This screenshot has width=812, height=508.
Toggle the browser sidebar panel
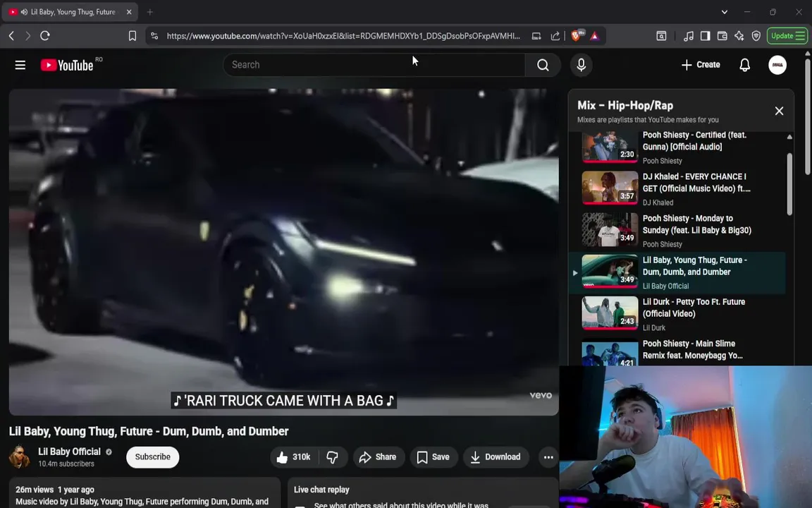pos(706,36)
